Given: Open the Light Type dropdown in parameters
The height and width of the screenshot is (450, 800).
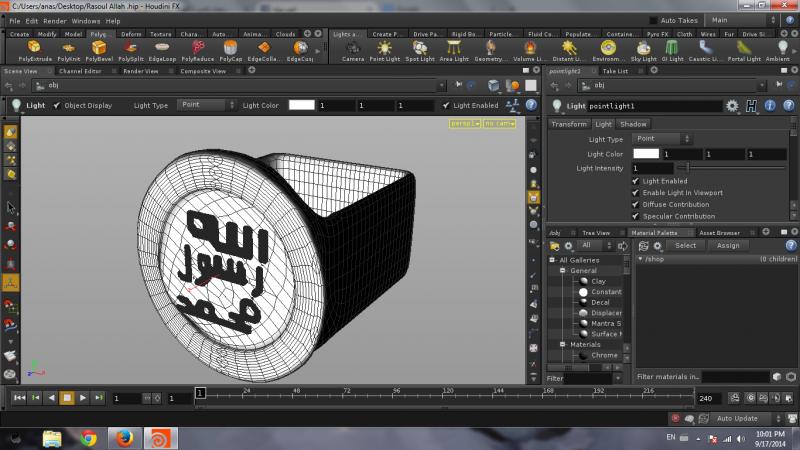Looking at the screenshot, I should [660, 139].
